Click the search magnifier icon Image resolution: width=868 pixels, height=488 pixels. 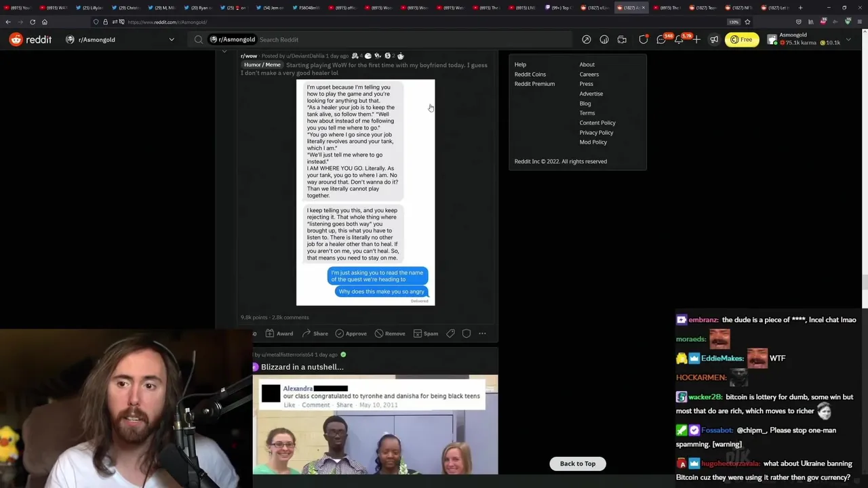199,39
